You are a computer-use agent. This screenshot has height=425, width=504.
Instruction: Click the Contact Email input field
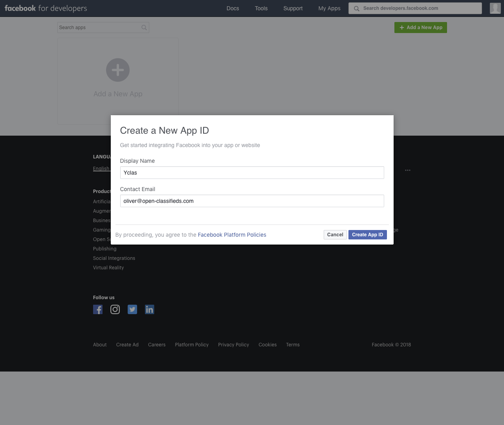(x=252, y=201)
